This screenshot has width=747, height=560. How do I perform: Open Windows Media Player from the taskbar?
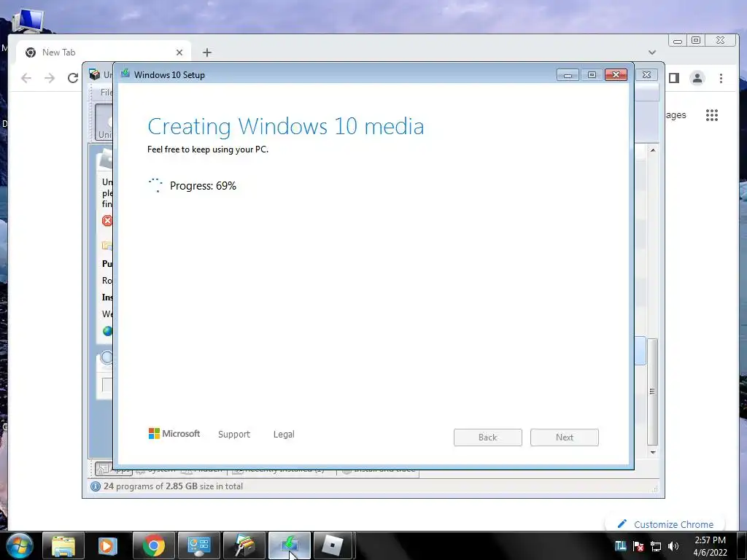(x=108, y=545)
